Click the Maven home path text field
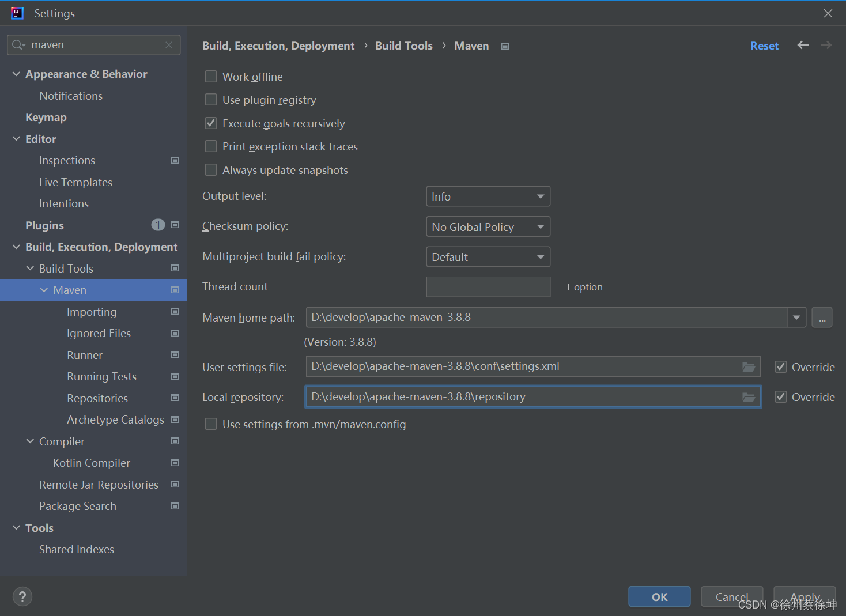This screenshot has height=616, width=846. [546, 318]
